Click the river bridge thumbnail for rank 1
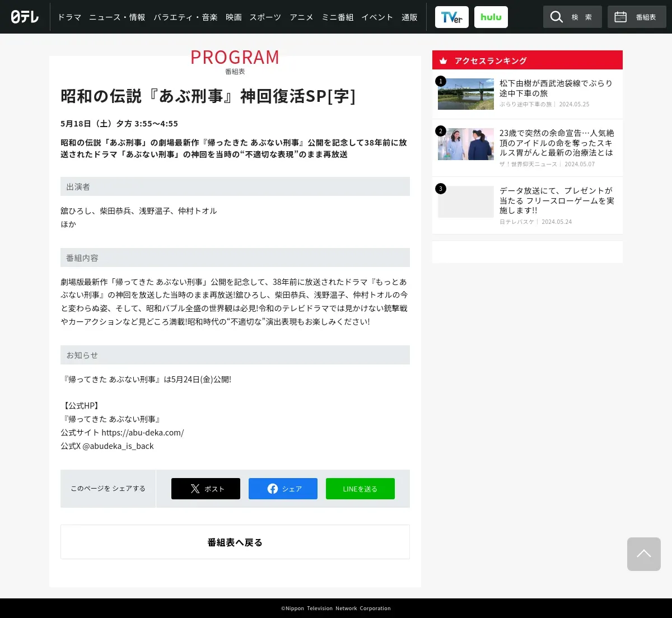672x618 pixels. (466, 94)
